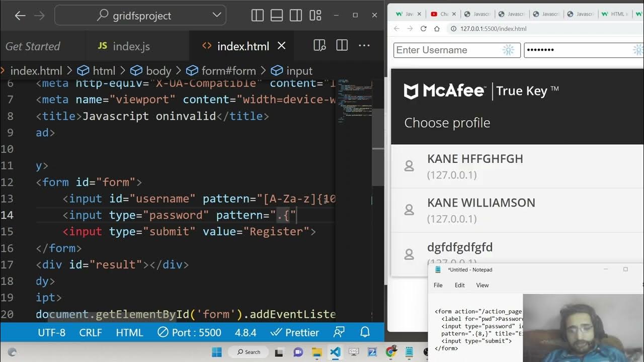This screenshot has height=362, width=644.
Task: Expand the form#form breadcrumb item
Action: point(221,71)
